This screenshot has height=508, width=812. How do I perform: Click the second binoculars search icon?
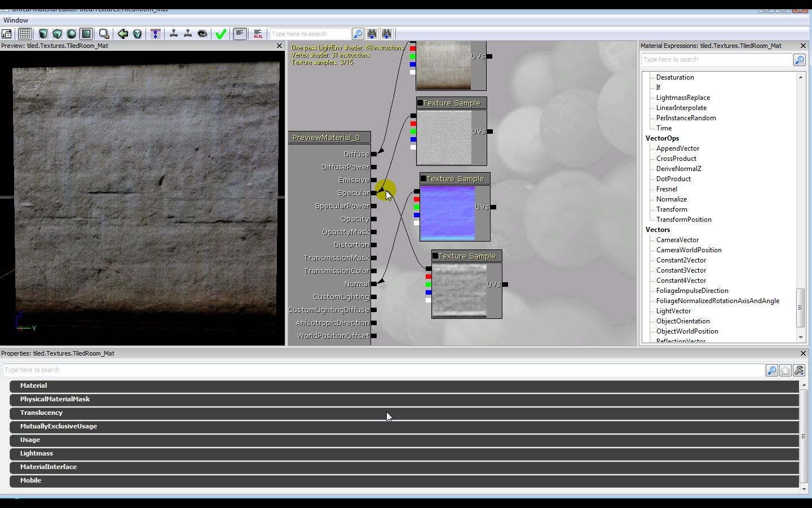(387, 34)
